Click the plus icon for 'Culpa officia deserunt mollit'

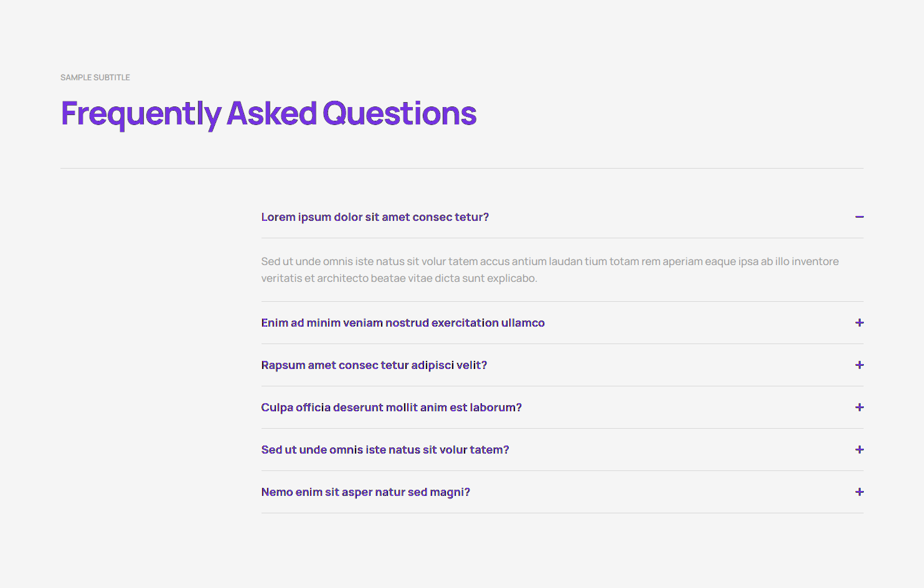[x=859, y=407]
